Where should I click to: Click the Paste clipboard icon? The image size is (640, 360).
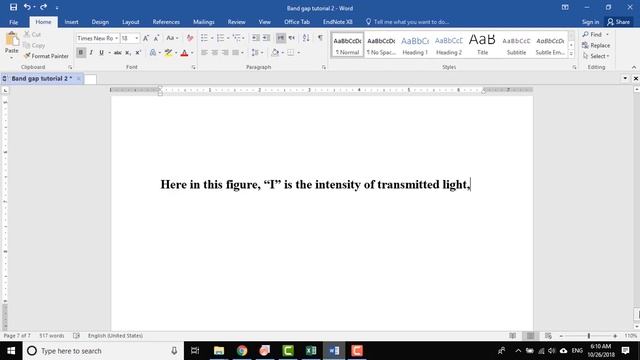tap(11, 40)
